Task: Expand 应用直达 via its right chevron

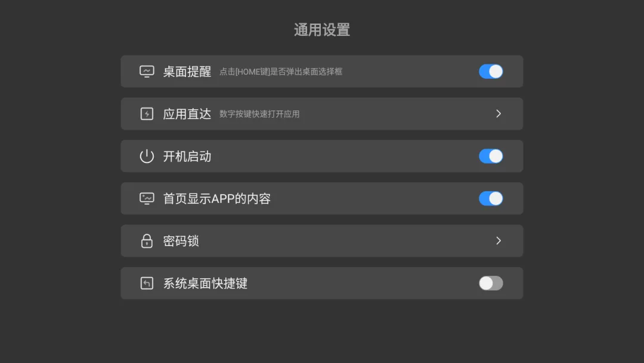Action: click(x=499, y=114)
